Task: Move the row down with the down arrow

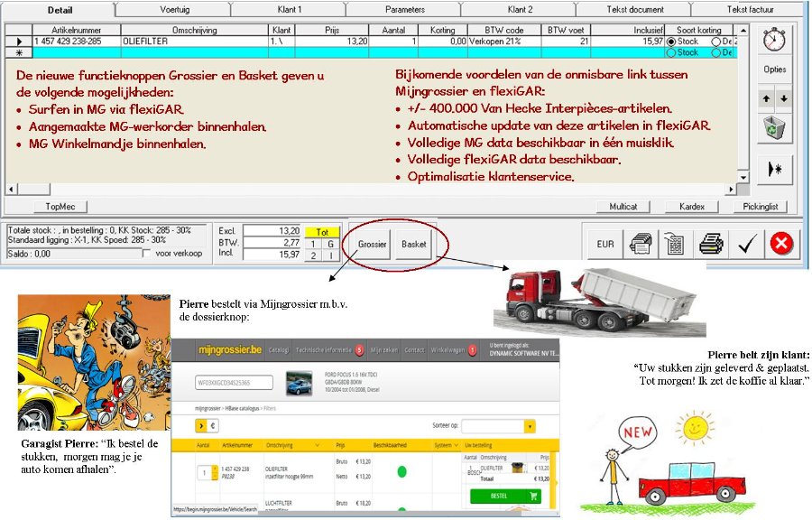Action: (x=784, y=98)
